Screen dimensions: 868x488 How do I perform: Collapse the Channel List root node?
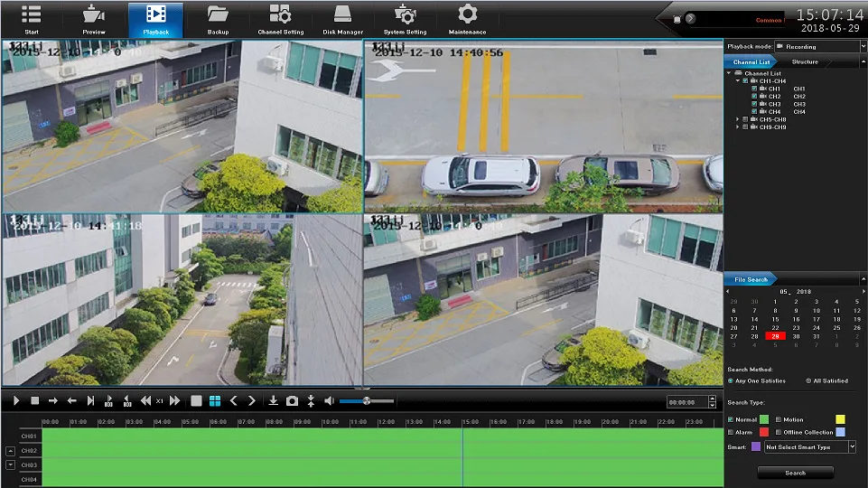tap(729, 73)
